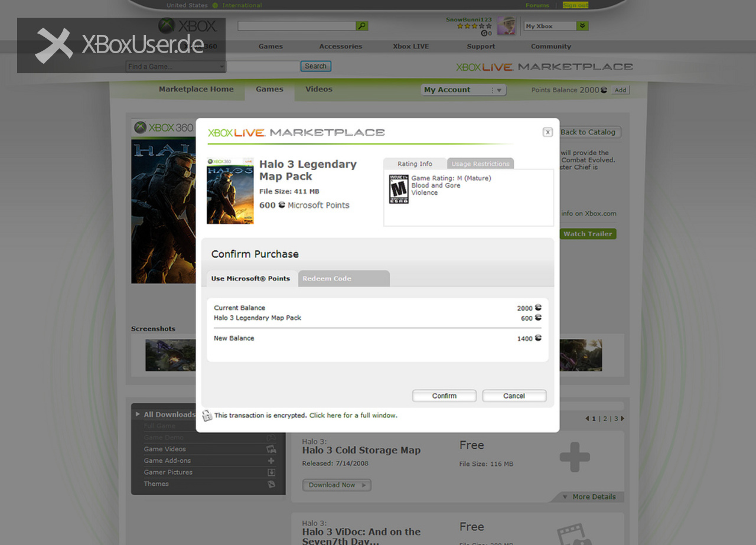Open the Games main menu
Screen dimensions: 756x545
pyautogui.click(x=271, y=47)
